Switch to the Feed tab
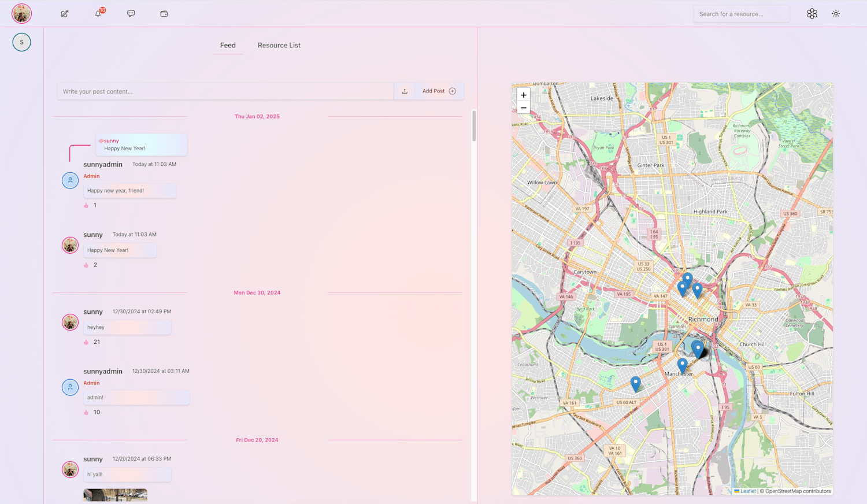Screen dimensions: 867x504 (228, 45)
